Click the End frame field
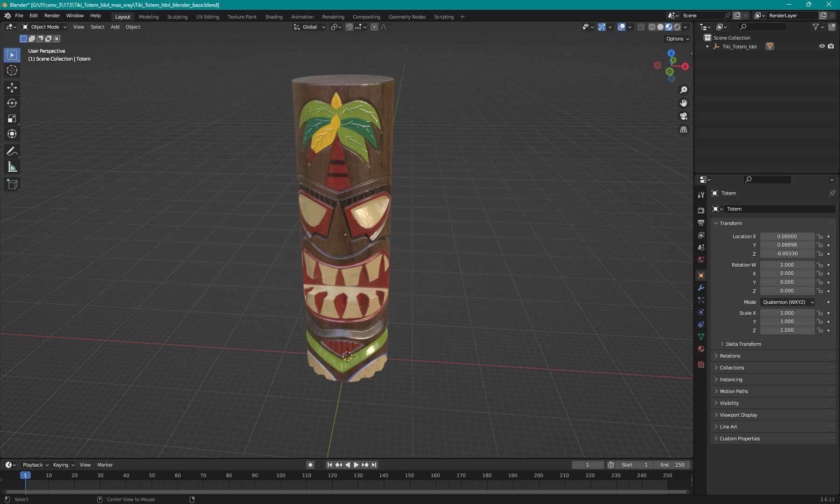Viewport: 840px width, 504px height. [x=672, y=465]
